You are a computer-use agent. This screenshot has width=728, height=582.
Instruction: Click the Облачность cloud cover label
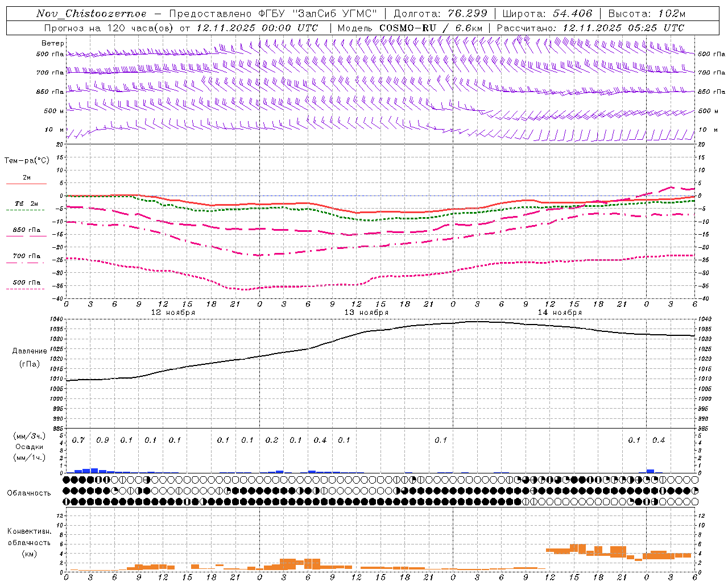[29, 493]
